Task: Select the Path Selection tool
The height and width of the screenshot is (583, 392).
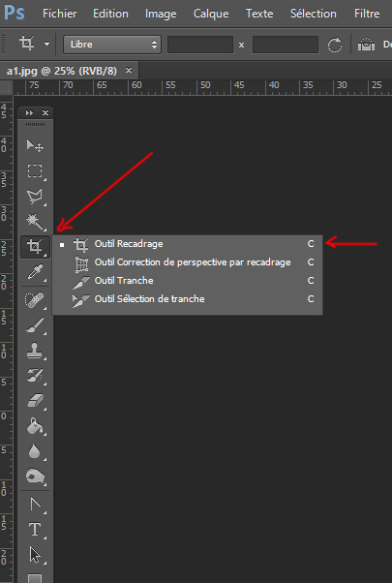Action: tap(35, 555)
